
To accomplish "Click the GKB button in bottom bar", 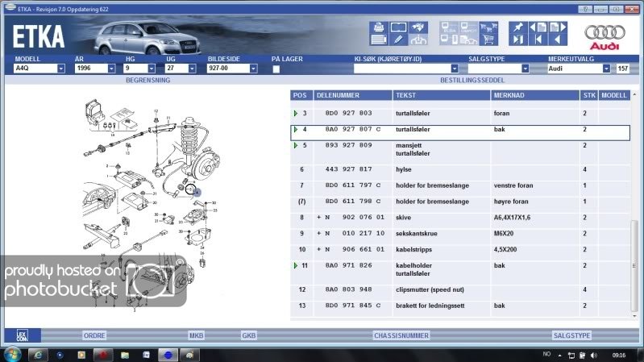I will tap(249, 335).
